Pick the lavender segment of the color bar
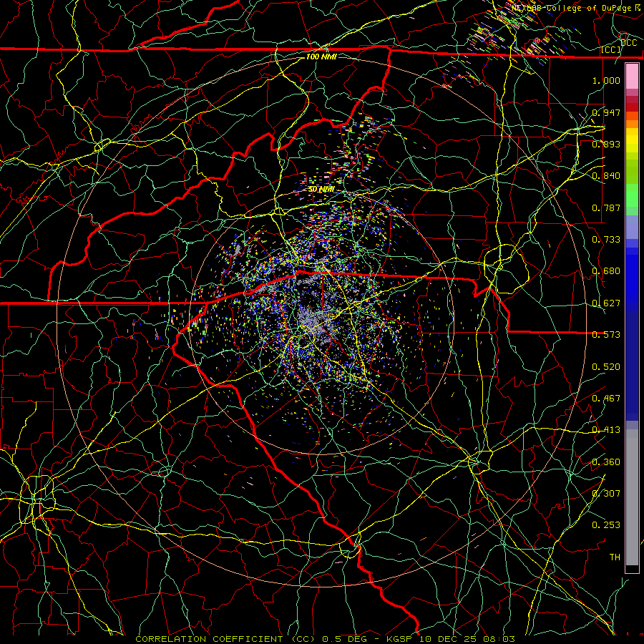Image resolution: width=644 pixels, height=644 pixels. coord(632,227)
